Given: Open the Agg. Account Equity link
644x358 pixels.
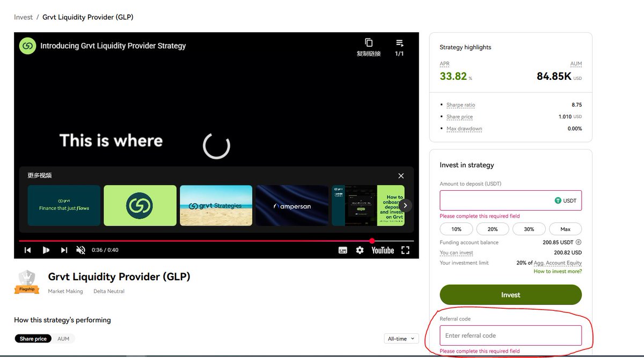Looking at the screenshot, I should click(x=558, y=263).
